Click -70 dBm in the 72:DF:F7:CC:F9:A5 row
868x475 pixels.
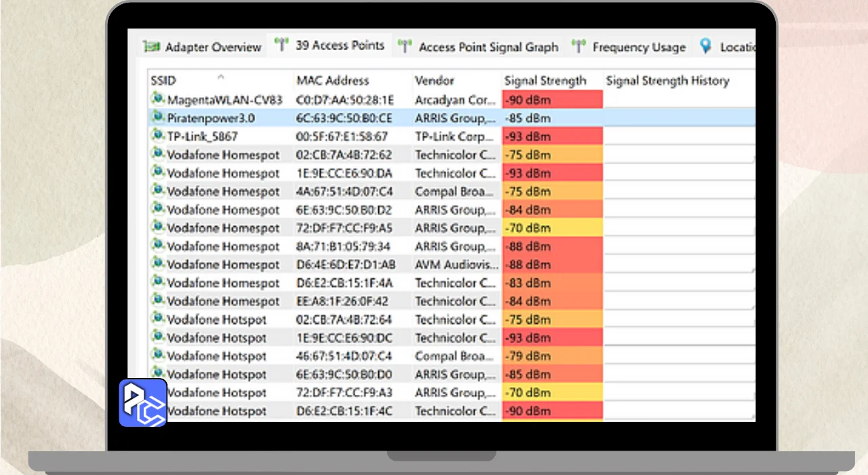(x=552, y=228)
